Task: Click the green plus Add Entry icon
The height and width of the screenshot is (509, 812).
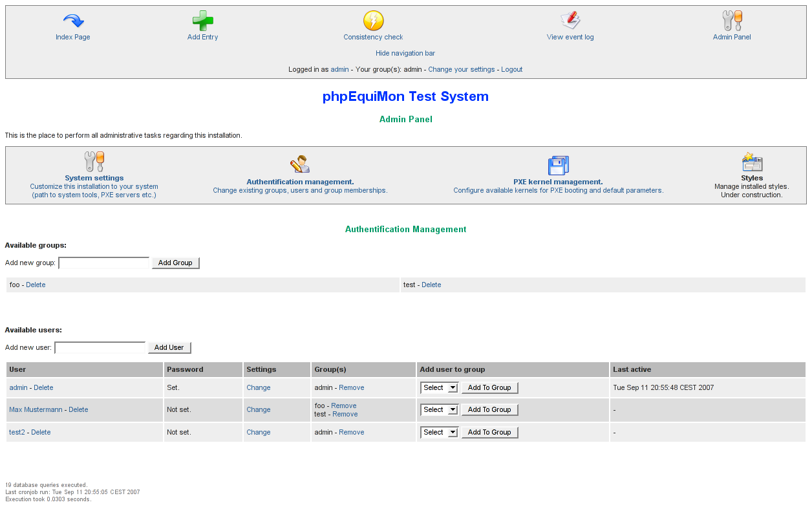Action: (x=202, y=21)
